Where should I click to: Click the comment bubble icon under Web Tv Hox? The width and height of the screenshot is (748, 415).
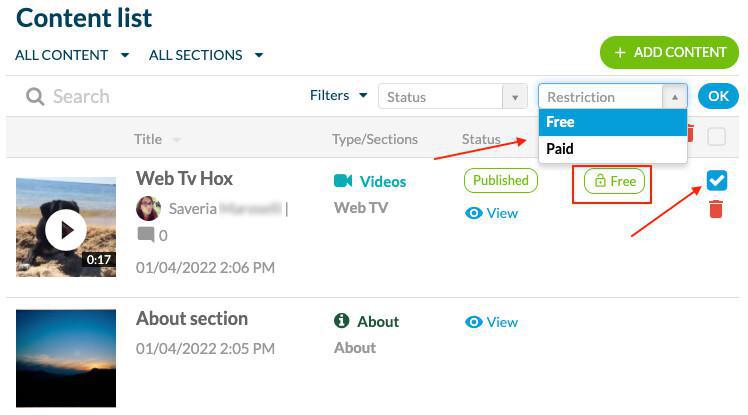(146, 235)
